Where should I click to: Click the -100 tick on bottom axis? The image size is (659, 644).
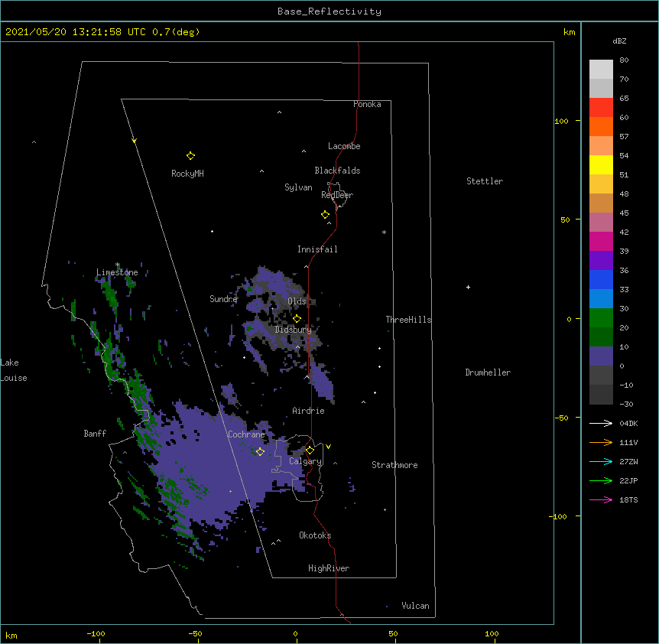coord(96,633)
